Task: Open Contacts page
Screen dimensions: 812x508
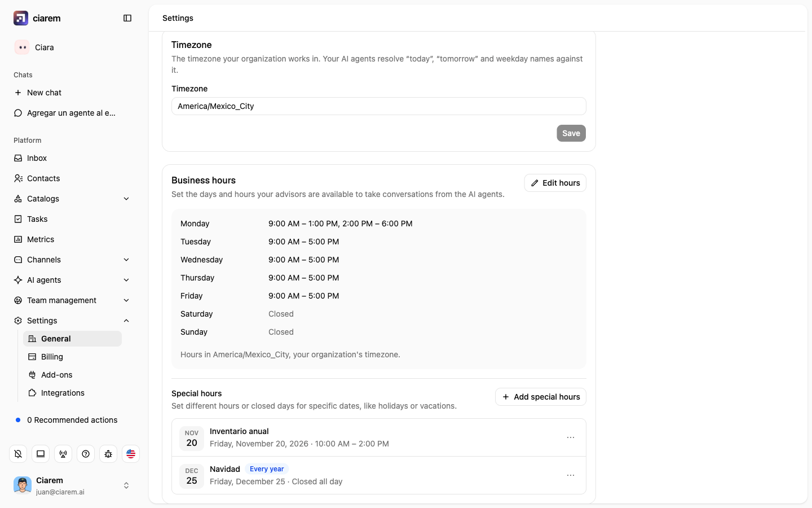Action: click(72, 178)
